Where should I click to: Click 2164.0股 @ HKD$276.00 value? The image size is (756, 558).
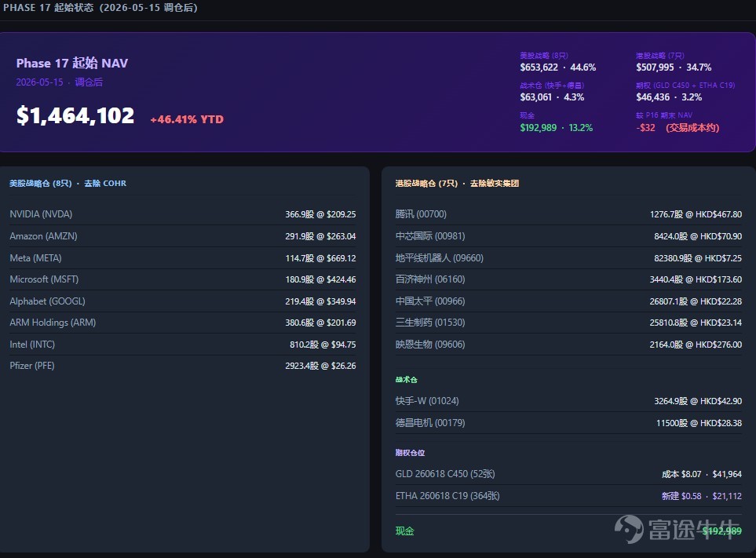click(x=696, y=345)
